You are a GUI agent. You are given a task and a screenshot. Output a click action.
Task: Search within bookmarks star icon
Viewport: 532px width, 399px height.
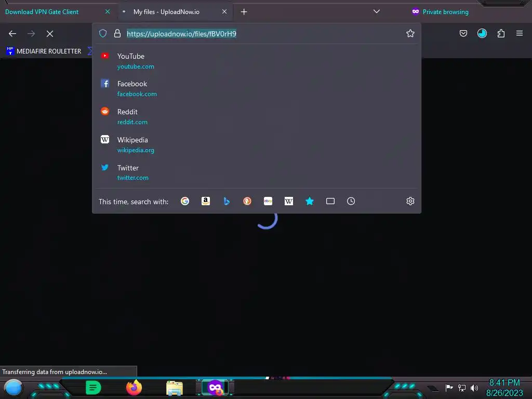pyautogui.click(x=310, y=201)
